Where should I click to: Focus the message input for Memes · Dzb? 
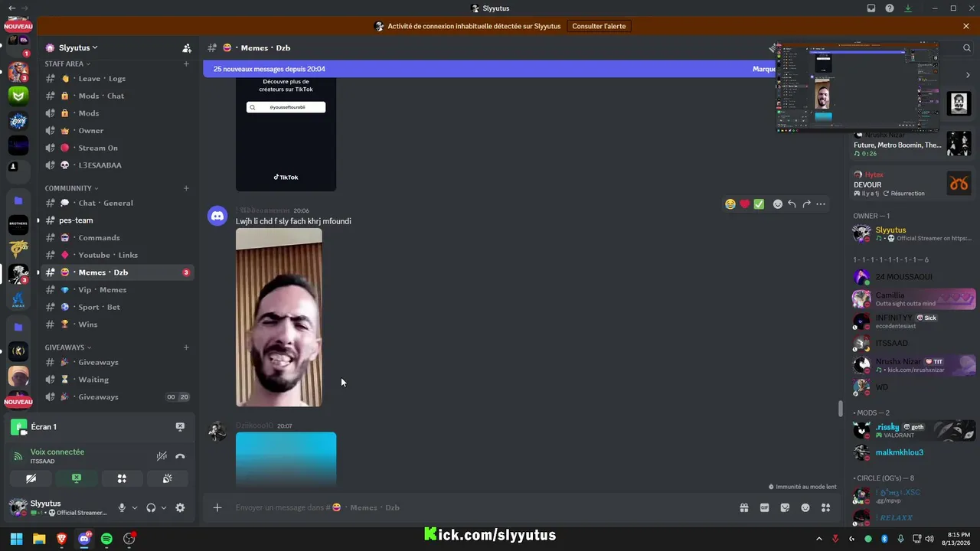(x=482, y=507)
